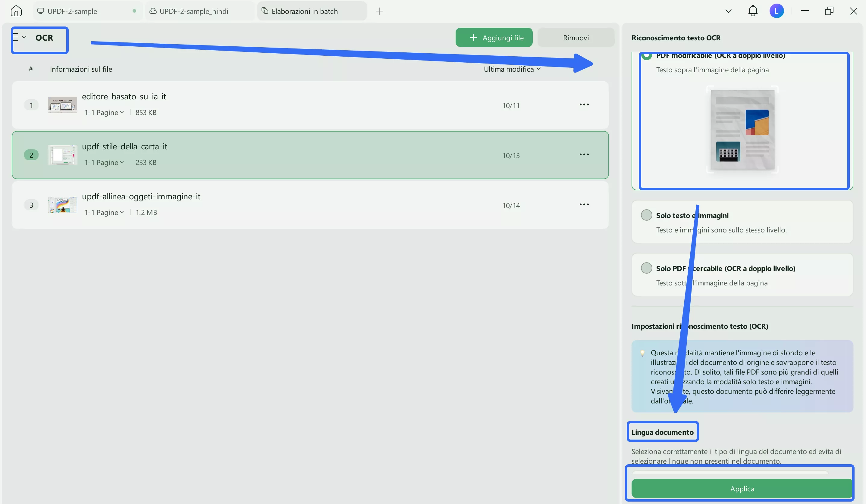Open the Ultima modifica sort dropdown
The width and height of the screenshot is (866, 504).
click(512, 69)
